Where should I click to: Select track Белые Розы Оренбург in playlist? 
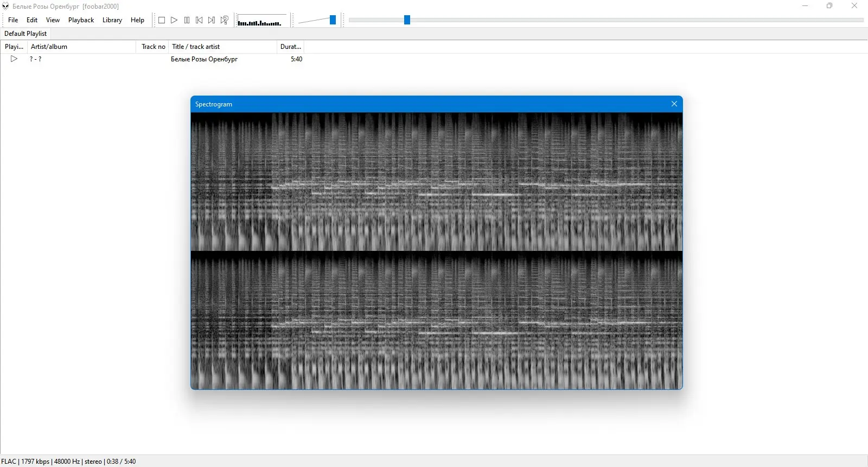point(204,59)
